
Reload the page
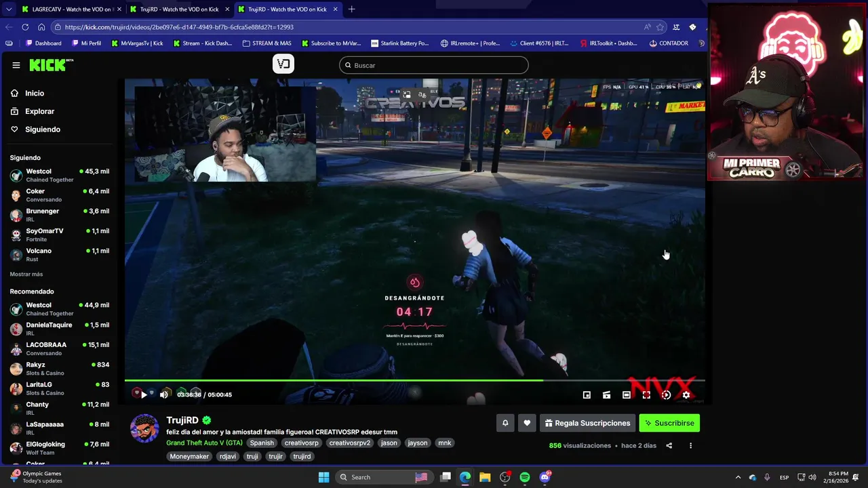point(25,27)
